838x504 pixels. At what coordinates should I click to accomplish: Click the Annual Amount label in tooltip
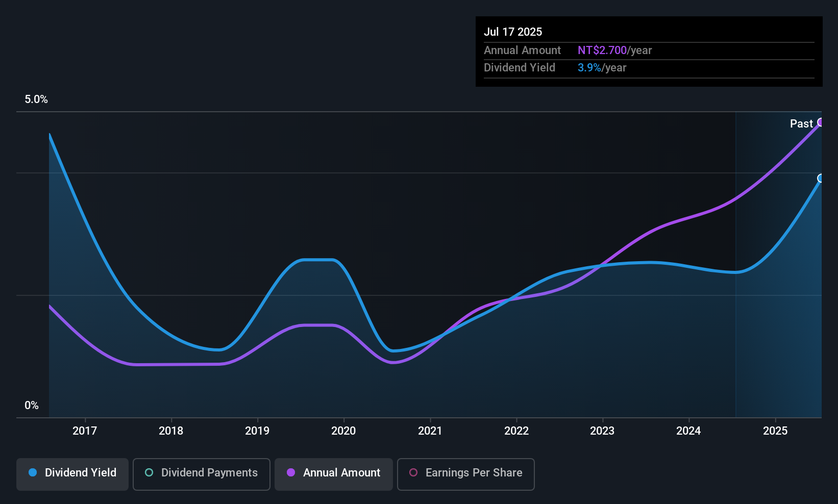point(522,50)
